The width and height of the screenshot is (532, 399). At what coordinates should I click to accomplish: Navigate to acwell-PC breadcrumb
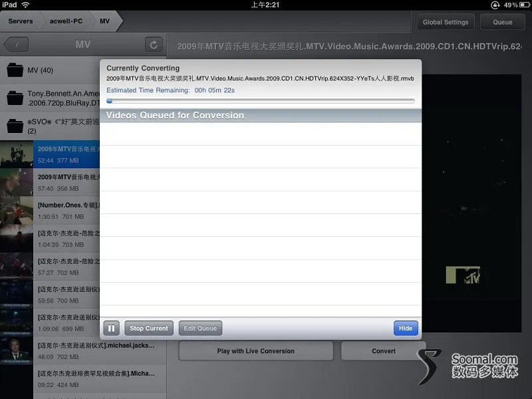(66, 21)
